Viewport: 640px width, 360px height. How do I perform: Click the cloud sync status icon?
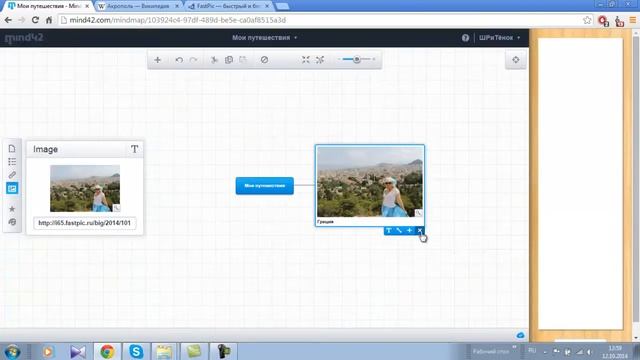tap(520, 335)
